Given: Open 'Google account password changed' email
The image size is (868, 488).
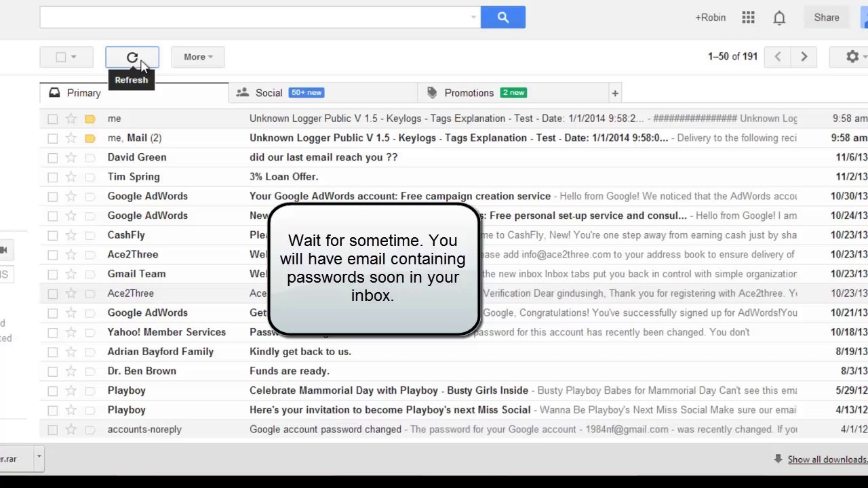Looking at the screenshot, I should (325, 430).
